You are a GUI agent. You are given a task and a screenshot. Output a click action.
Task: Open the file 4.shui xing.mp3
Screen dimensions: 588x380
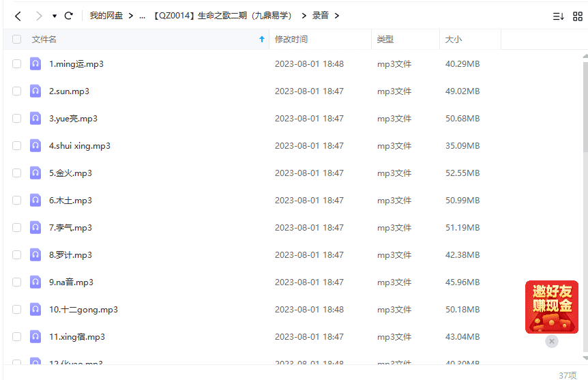click(x=80, y=146)
